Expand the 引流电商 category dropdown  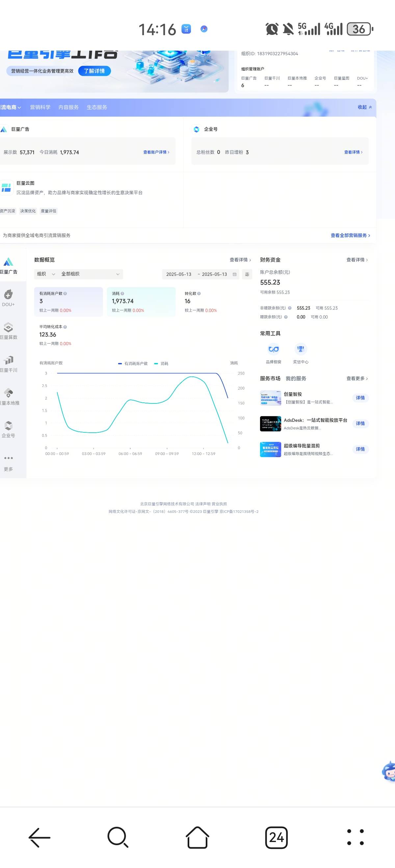[11, 107]
